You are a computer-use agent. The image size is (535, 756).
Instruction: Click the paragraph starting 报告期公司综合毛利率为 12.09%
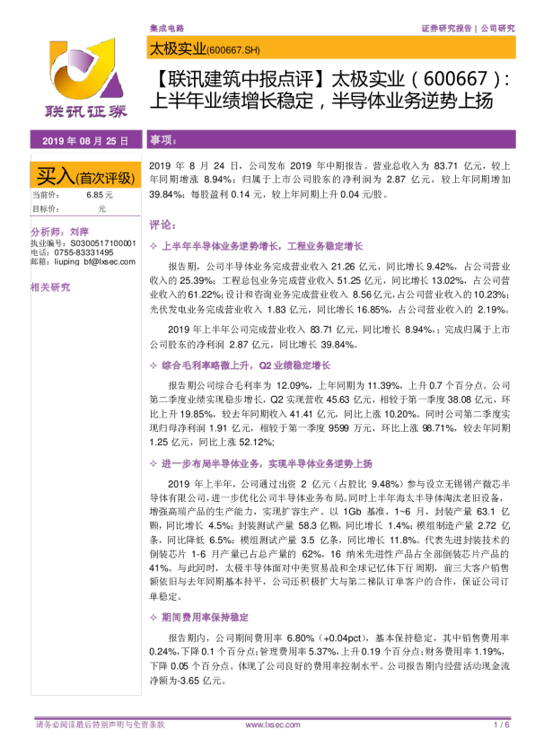pyautogui.click(x=329, y=414)
